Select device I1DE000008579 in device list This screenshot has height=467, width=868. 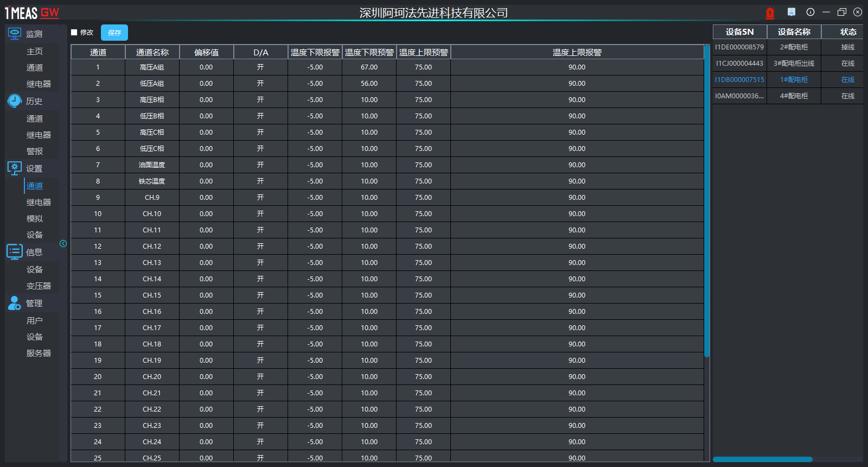point(739,47)
